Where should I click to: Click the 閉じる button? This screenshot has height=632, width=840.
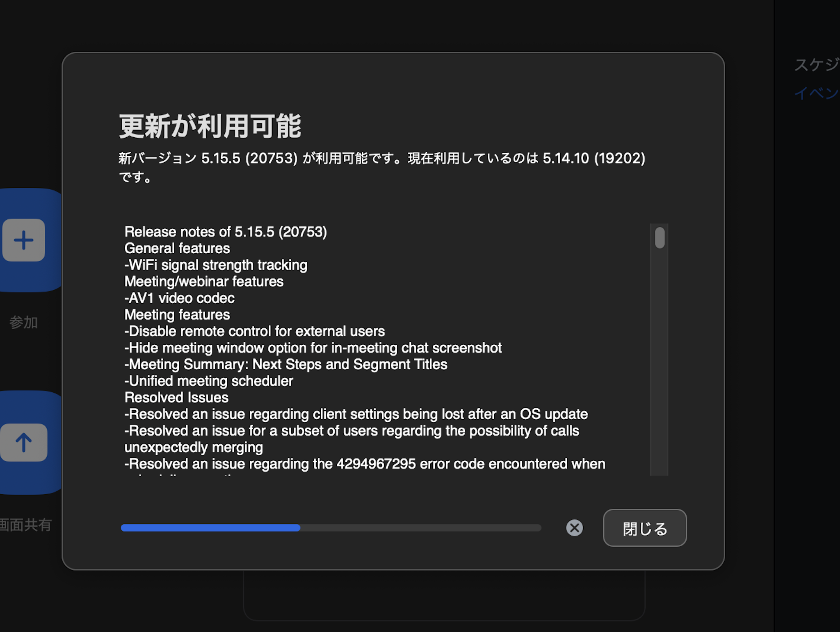coord(645,528)
